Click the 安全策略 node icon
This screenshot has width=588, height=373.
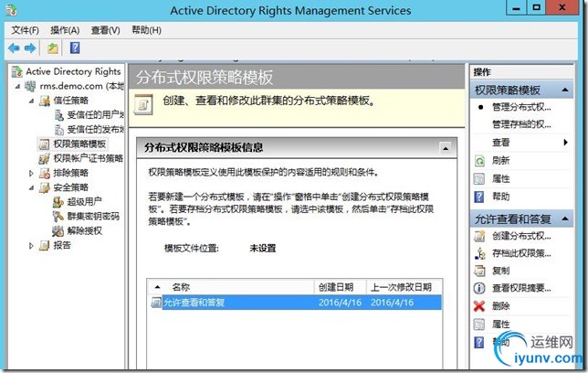tap(45, 187)
